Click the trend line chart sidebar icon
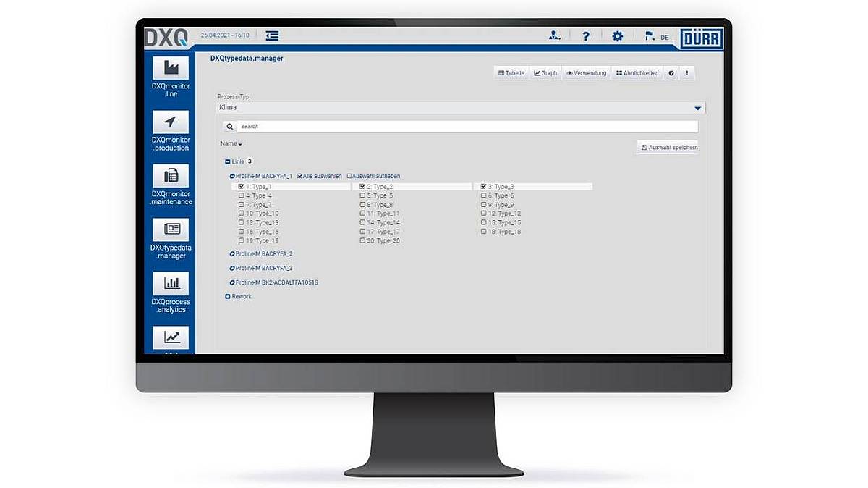The height and width of the screenshot is (488, 868). pyautogui.click(x=171, y=337)
